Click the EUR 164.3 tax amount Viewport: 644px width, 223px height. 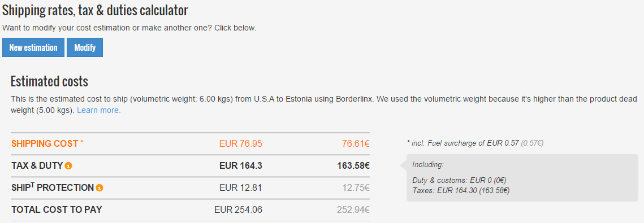tap(241, 166)
